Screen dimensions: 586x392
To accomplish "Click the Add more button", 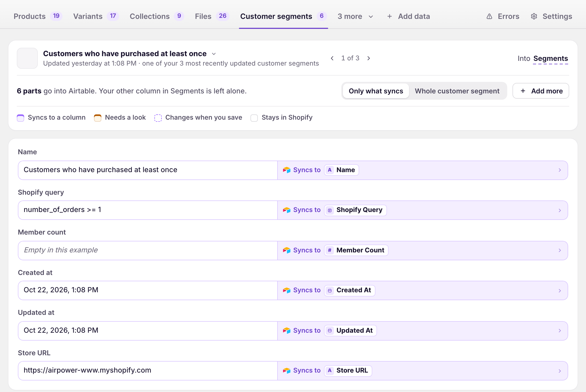I will click(x=541, y=91).
